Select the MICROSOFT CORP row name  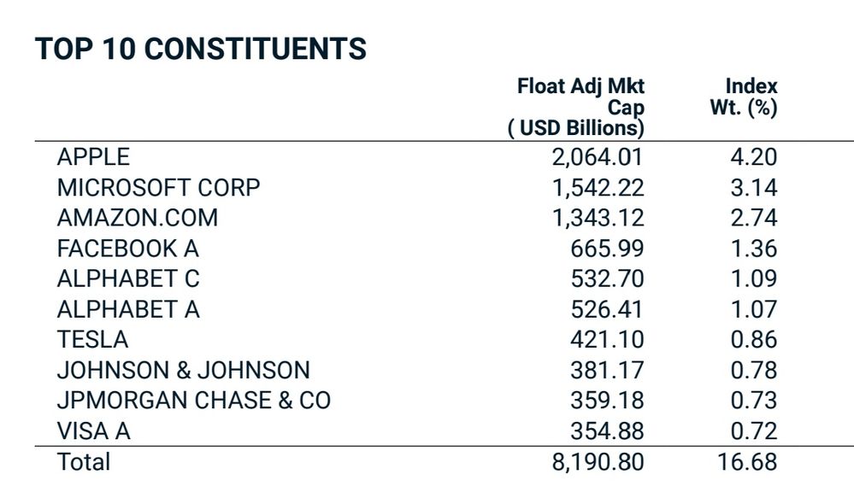[x=158, y=188]
